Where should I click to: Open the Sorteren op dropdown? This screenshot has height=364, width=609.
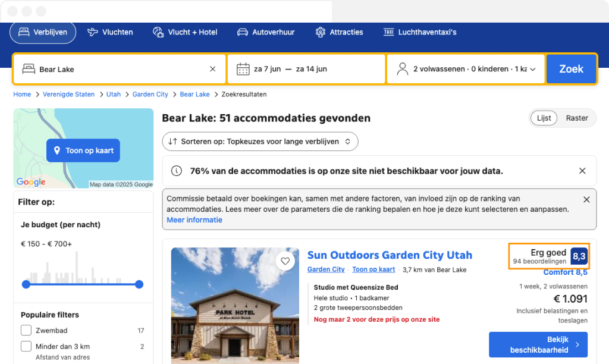[x=260, y=142]
